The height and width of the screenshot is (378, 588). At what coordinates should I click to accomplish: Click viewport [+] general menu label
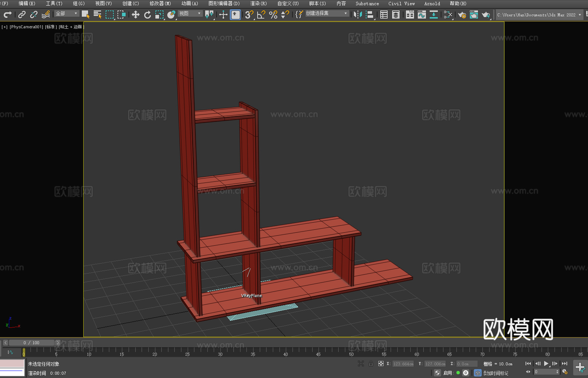point(4,27)
